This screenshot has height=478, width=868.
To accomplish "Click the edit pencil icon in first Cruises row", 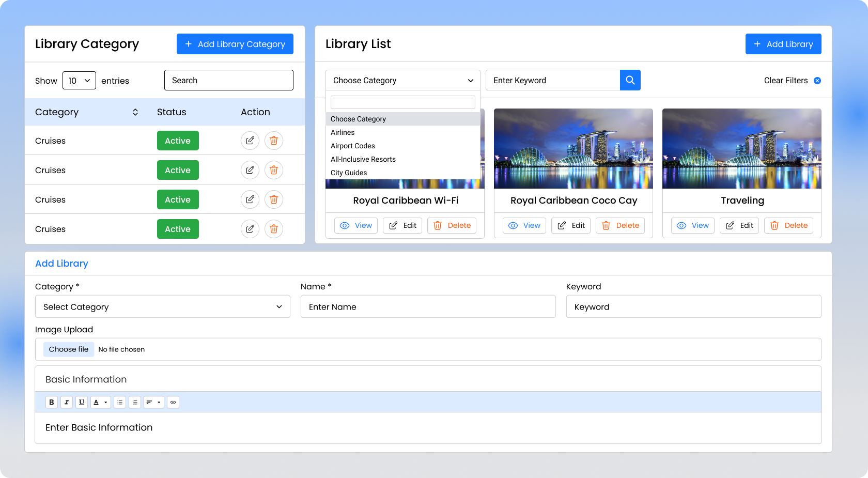I will 250,141.
